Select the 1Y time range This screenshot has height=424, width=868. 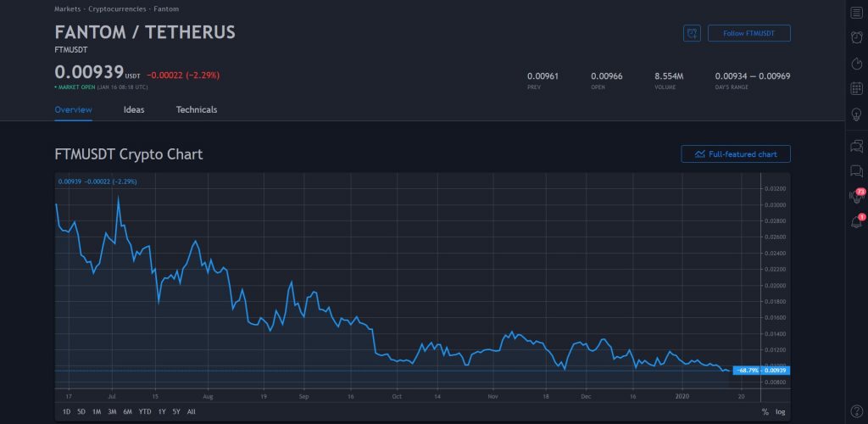click(162, 412)
